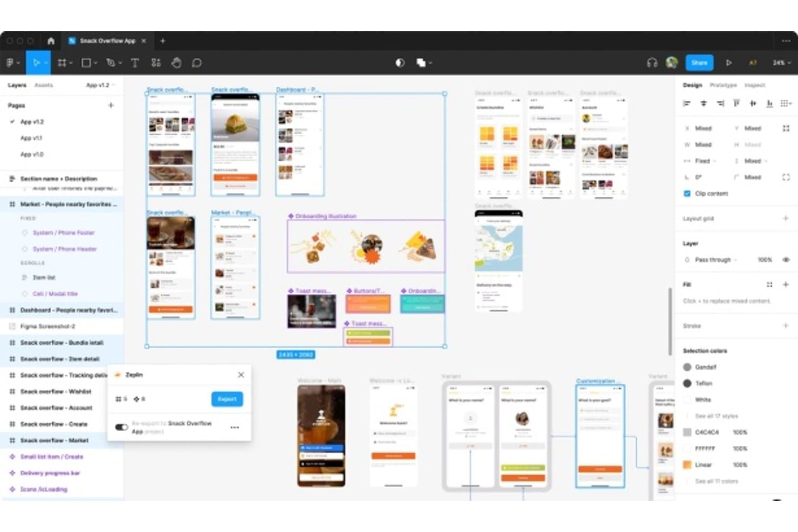Select the Hand tool

point(176,63)
